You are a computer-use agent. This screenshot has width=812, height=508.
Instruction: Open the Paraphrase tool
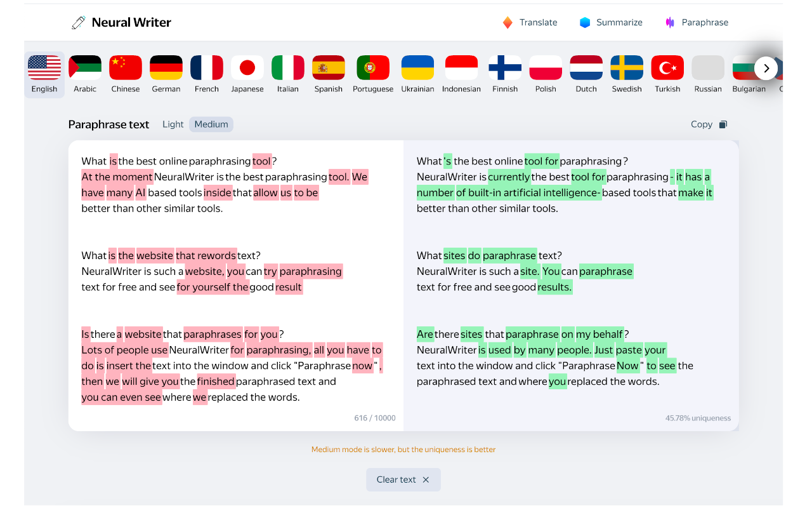697,22
